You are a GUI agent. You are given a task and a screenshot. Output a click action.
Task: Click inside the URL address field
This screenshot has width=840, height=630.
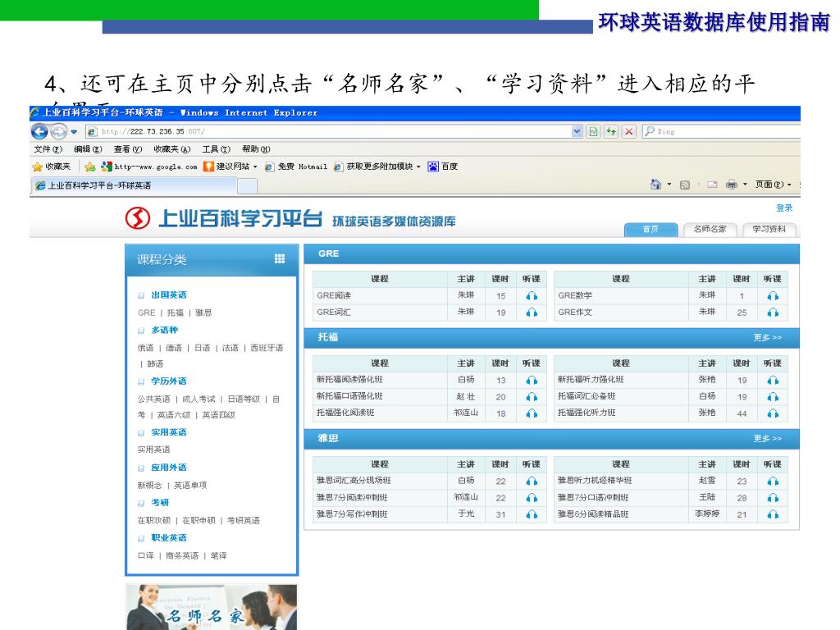tap(335, 131)
